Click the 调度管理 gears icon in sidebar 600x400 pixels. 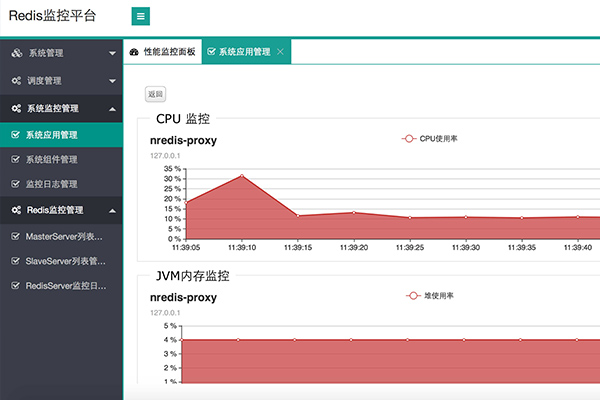16,80
